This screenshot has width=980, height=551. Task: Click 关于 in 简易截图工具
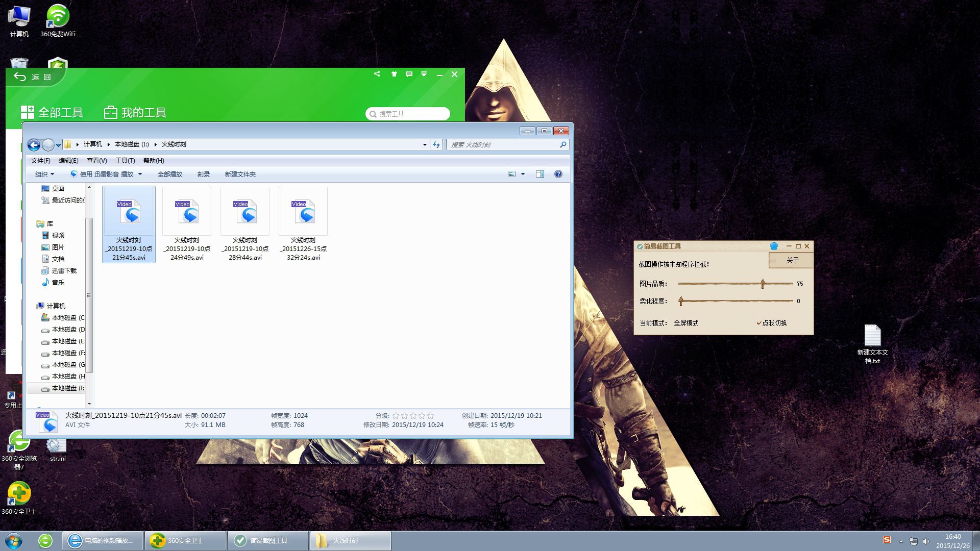click(791, 261)
